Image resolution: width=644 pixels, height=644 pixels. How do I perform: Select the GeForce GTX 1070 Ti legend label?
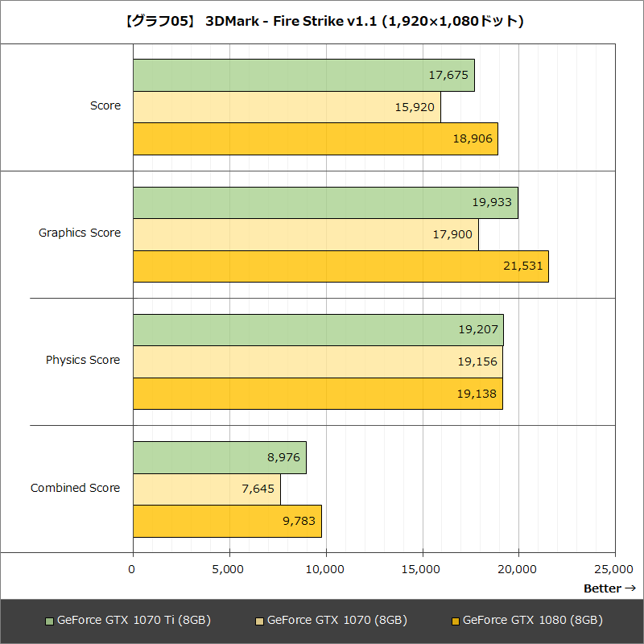[x=133, y=621]
